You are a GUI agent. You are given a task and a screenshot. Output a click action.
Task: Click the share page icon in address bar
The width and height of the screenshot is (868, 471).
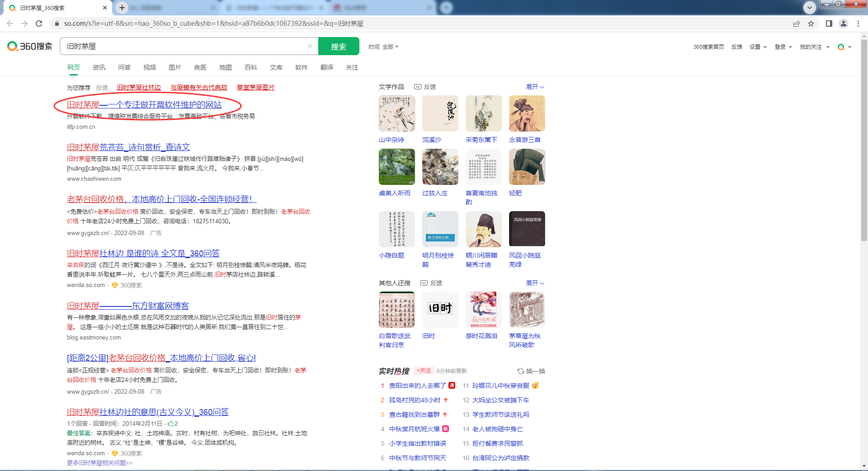click(797, 24)
